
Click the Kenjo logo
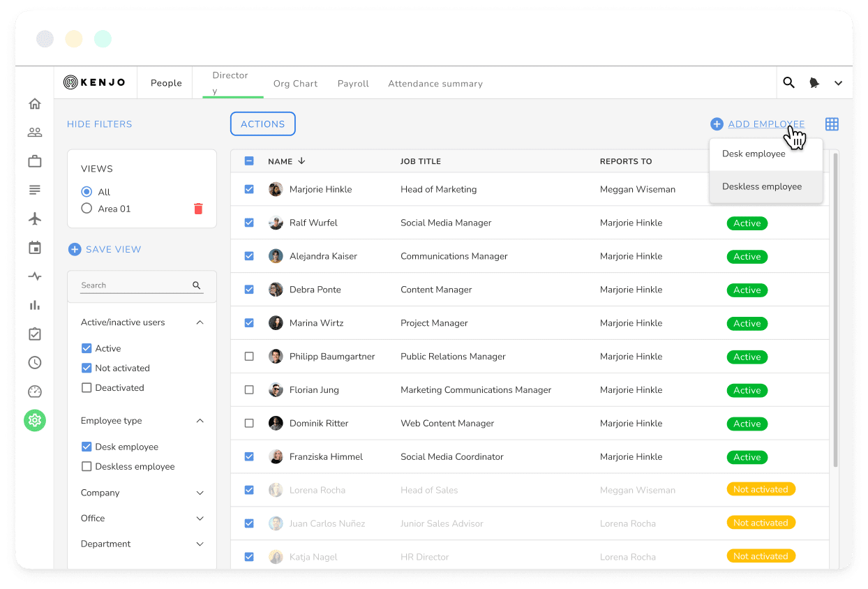pos(95,82)
